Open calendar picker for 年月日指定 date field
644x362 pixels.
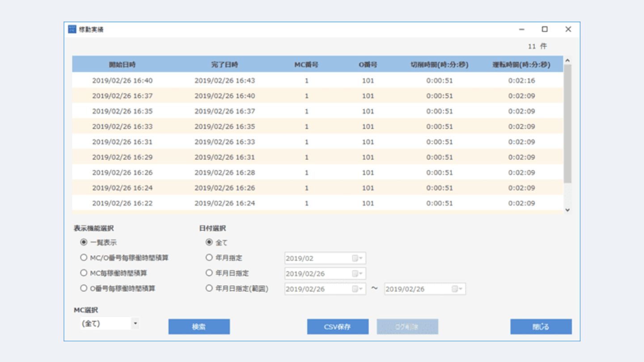pos(357,274)
